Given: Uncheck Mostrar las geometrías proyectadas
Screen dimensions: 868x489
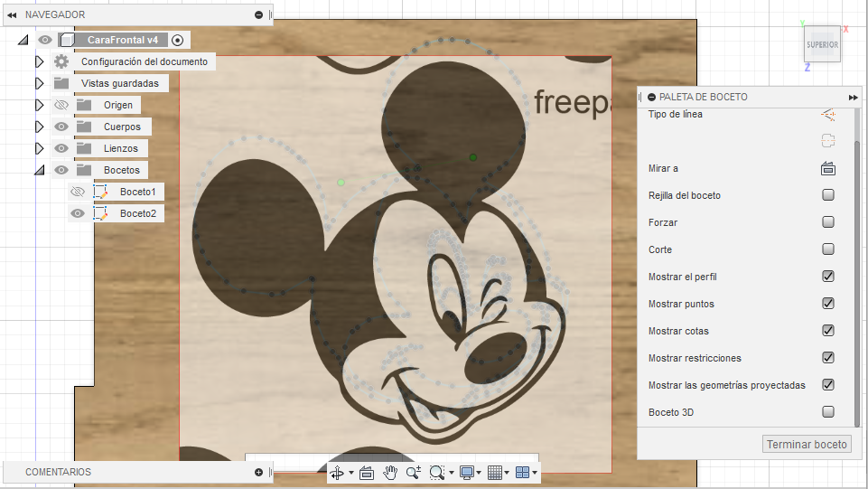Looking at the screenshot, I should point(828,385).
